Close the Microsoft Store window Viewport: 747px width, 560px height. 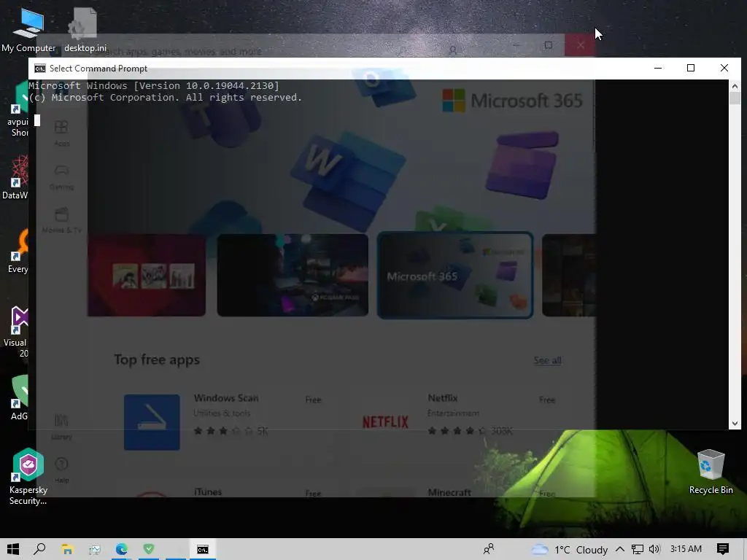pos(580,45)
